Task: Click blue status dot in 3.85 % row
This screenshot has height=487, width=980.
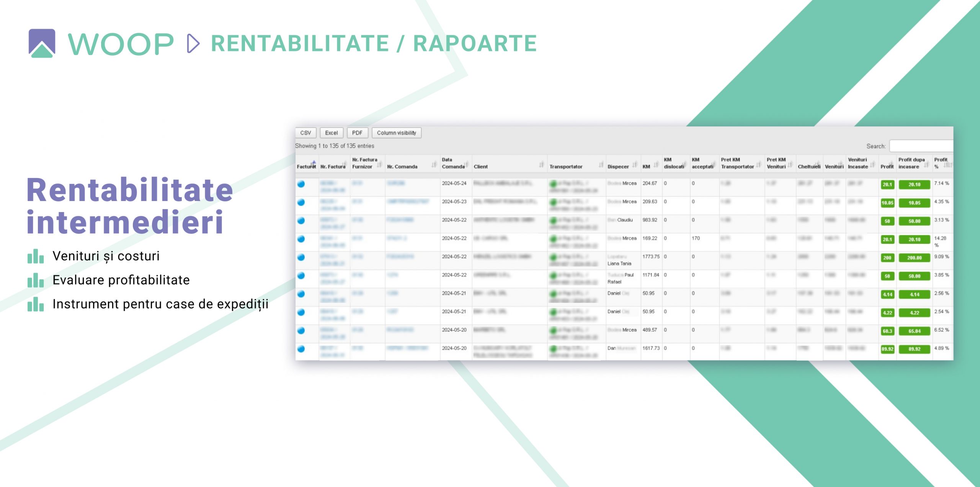Action: click(301, 276)
